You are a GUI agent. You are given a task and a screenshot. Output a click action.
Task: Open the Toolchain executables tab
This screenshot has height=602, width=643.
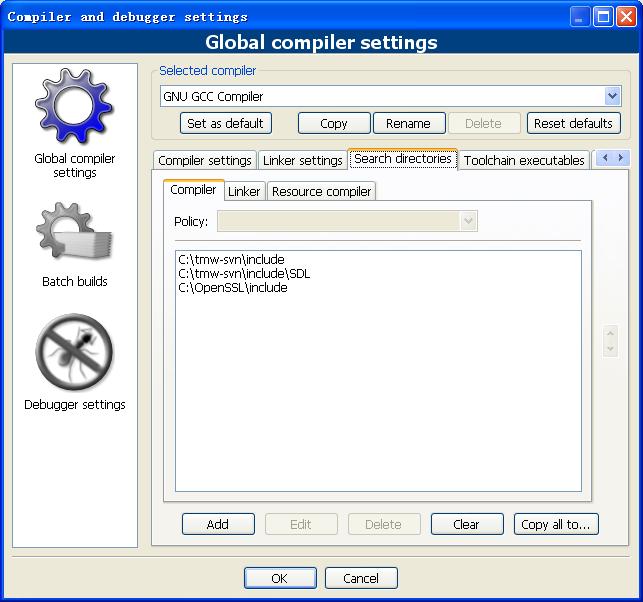point(524,160)
